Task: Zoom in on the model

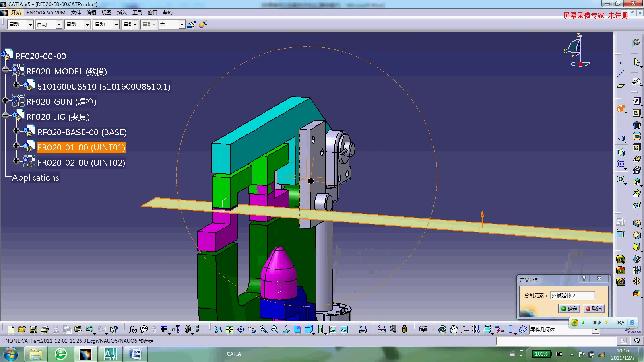Action: pyautogui.click(x=263, y=329)
